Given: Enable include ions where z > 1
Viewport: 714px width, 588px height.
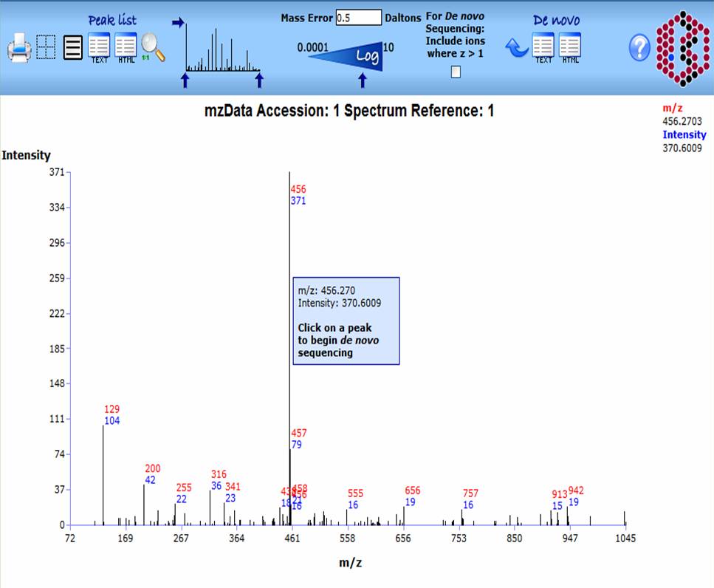Looking at the screenshot, I should coord(456,72).
